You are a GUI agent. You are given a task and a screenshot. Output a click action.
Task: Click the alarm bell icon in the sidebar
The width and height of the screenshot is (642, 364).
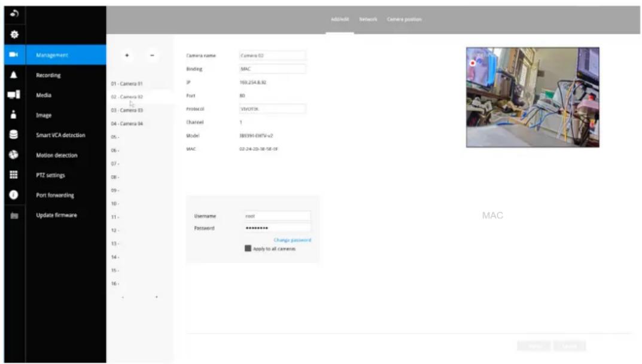(14, 75)
